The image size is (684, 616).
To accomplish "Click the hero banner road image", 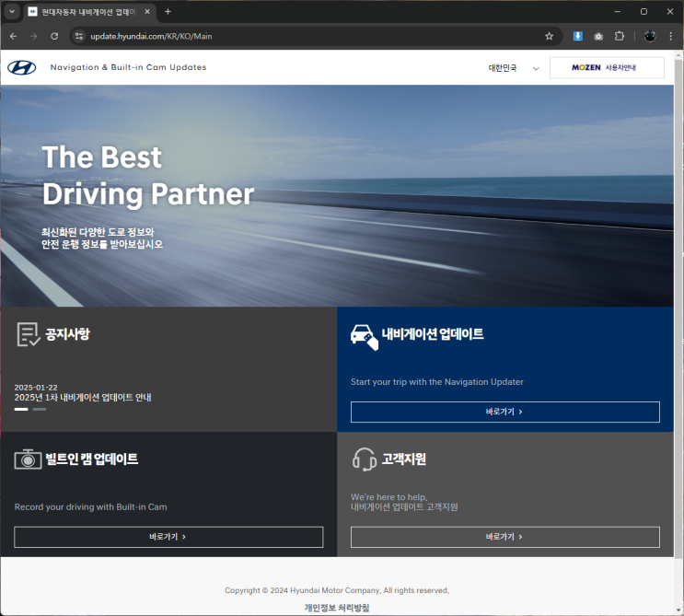I will 337,195.
